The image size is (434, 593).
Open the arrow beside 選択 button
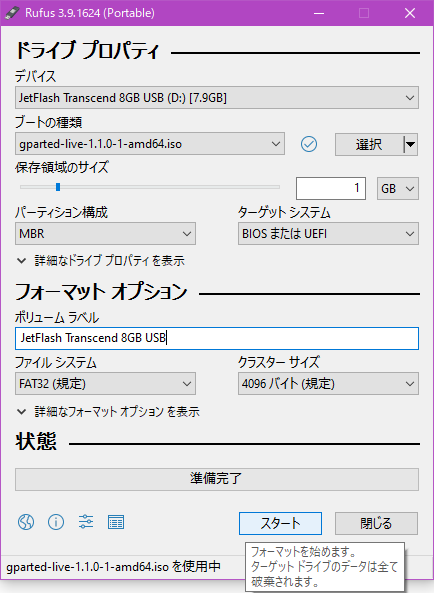pyautogui.click(x=411, y=144)
